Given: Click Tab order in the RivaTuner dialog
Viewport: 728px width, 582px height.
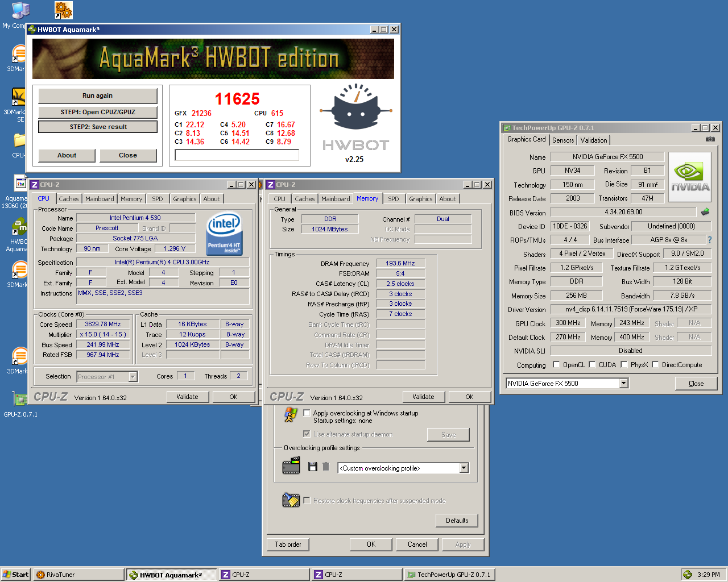Looking at the screenshot, I should (x=288, y=544).
